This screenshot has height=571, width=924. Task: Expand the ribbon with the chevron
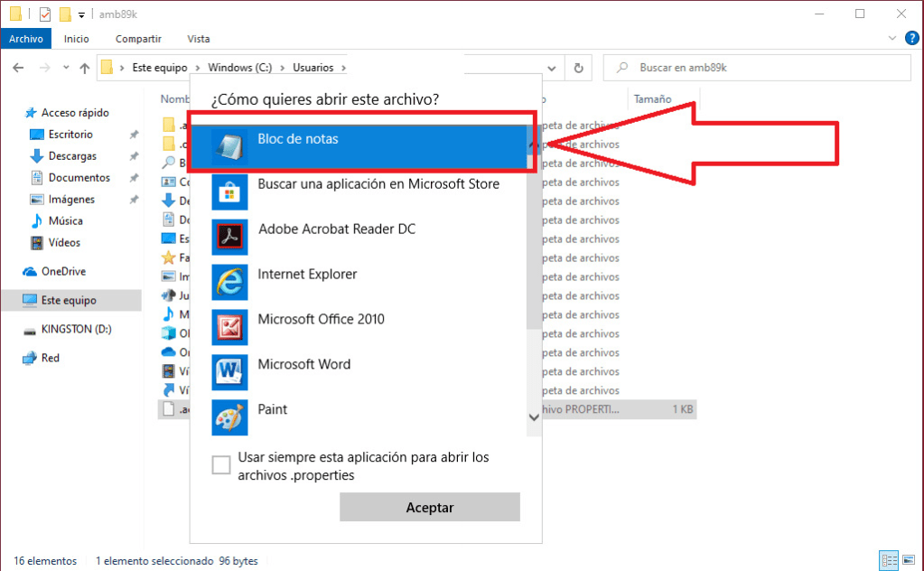pos(892,38)
